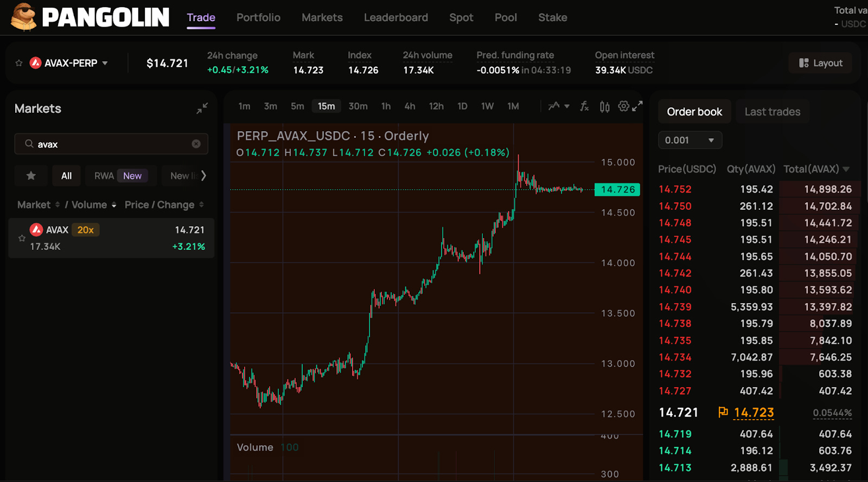Image resolution: width=868 pixels, height=482 pixels.
Task: Click the candlestick chart style icon
Action: click(604, 106)
